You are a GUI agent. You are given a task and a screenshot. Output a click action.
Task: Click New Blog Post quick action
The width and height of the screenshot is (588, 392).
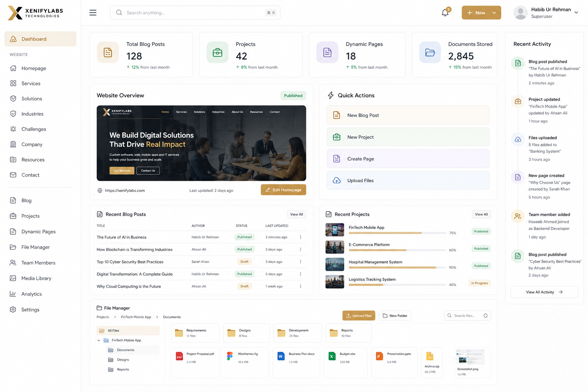tap(408, 115)
